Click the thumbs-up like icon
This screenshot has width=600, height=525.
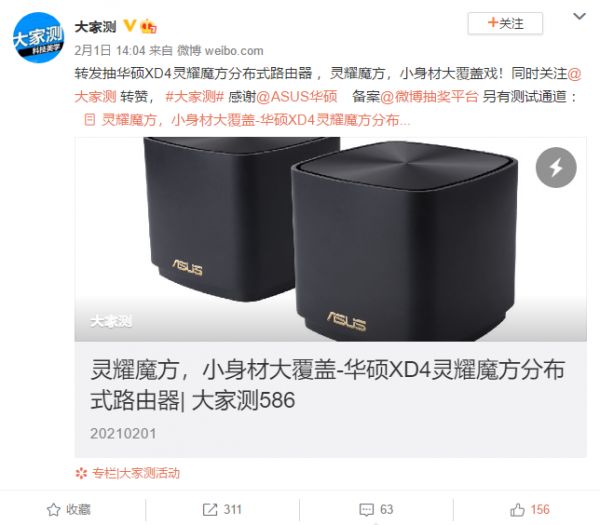[517, 509]
